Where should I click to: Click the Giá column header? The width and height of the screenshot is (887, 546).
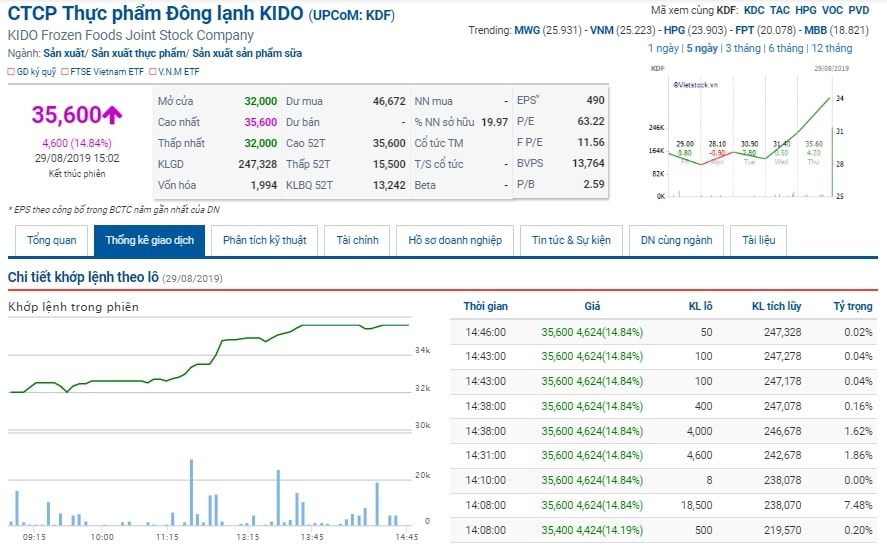click(x=592, y=306)
